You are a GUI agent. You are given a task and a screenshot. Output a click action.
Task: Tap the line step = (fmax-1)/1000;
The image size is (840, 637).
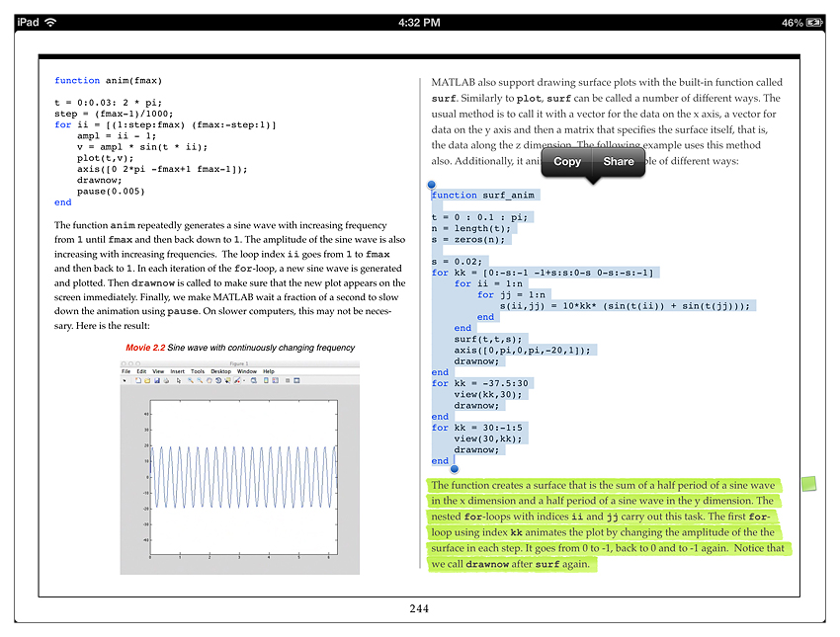114,114
